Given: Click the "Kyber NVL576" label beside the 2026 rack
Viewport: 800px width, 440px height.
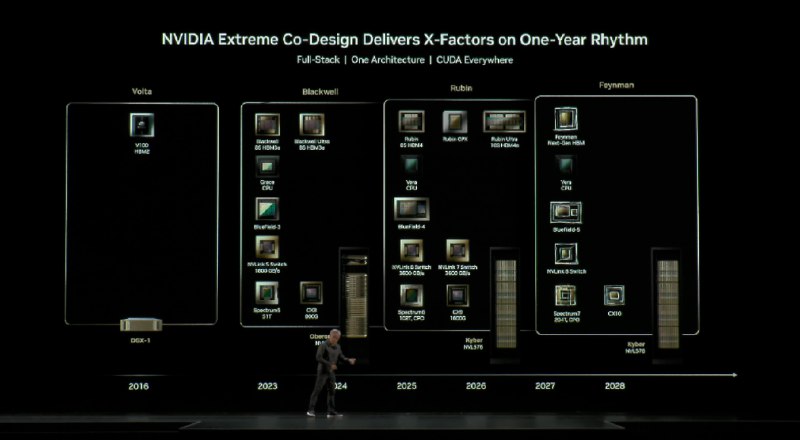Looking at the screenshot, I should click(x=474, y=344).
